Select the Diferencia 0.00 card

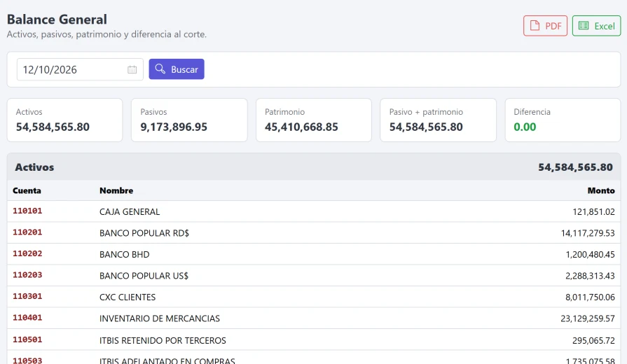coord(563,120)
